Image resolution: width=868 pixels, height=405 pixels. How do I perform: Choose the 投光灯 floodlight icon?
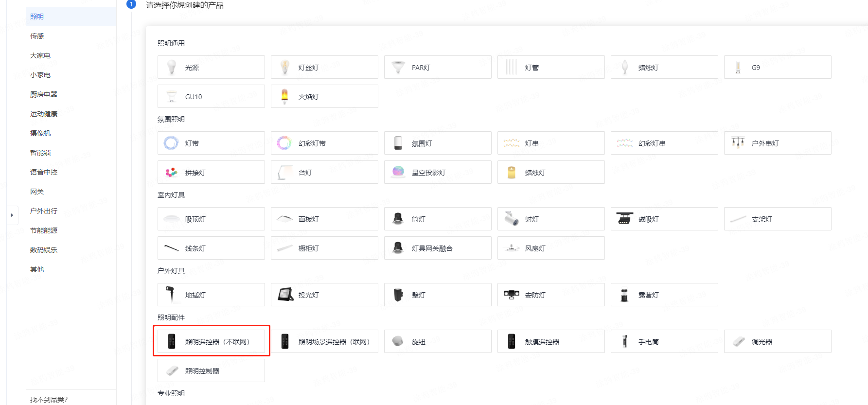285,295
